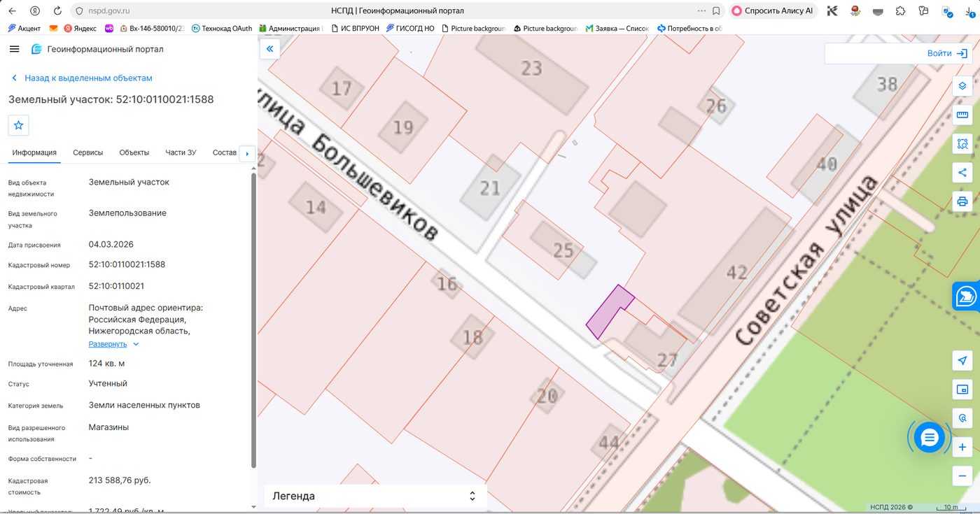Open the mini map overview tool

point(962,390)
